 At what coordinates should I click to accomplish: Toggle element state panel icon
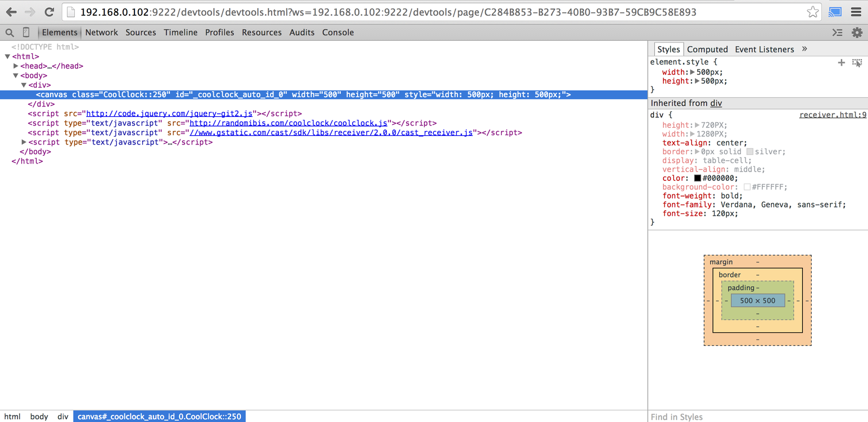(x=857, y=62)
